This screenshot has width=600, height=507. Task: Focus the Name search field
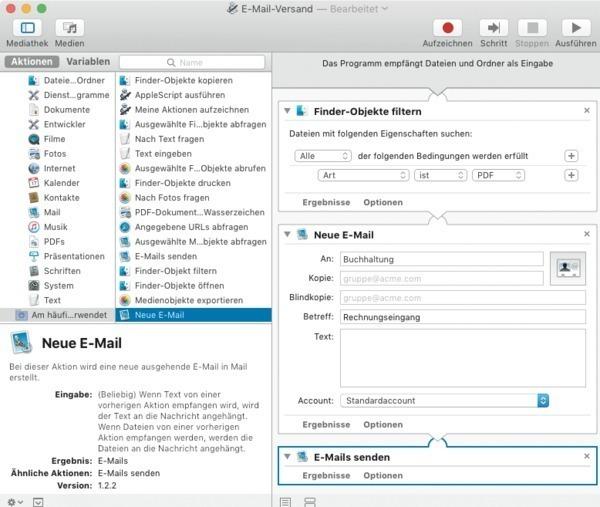click(x=192, y=62)
